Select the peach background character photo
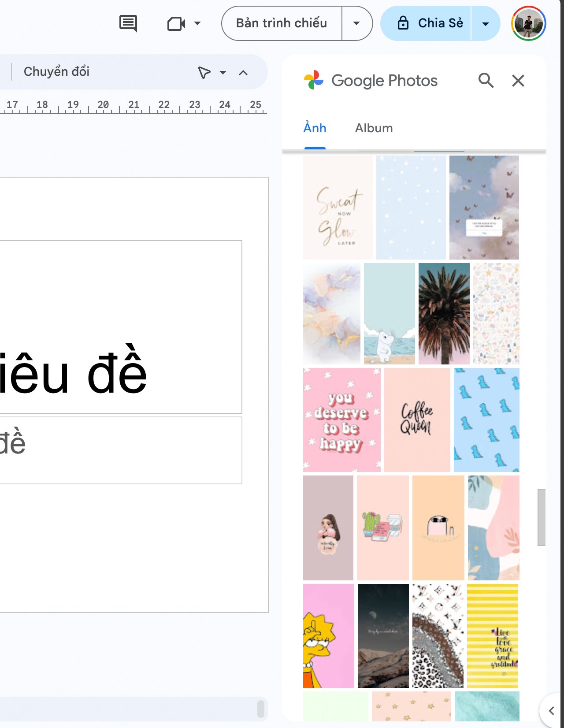Screen dimensions: 564x728 pyautogui.click(x=438, y=528)
